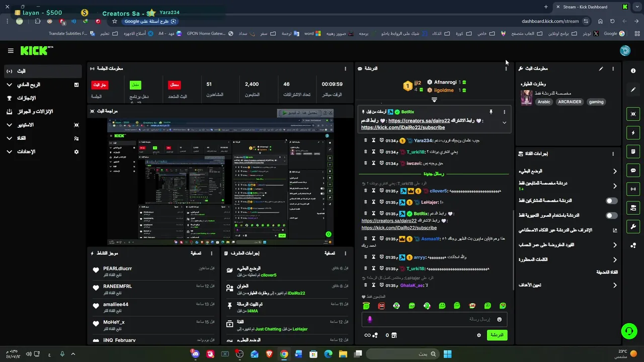Click the stream preview thumbnail

pyautogui.click(x=220, y=182)
